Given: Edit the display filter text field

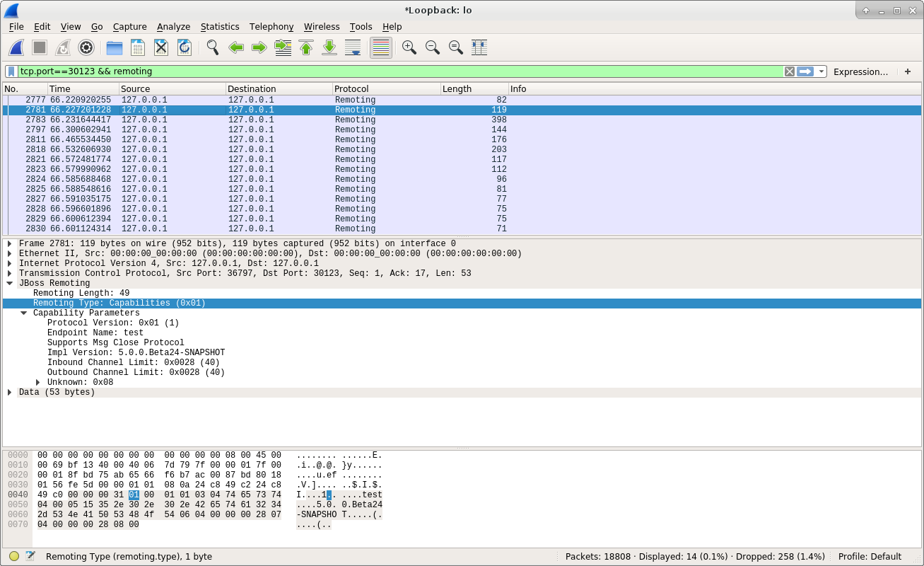Looking at the screenshot, I should click(x=400, y=71).
